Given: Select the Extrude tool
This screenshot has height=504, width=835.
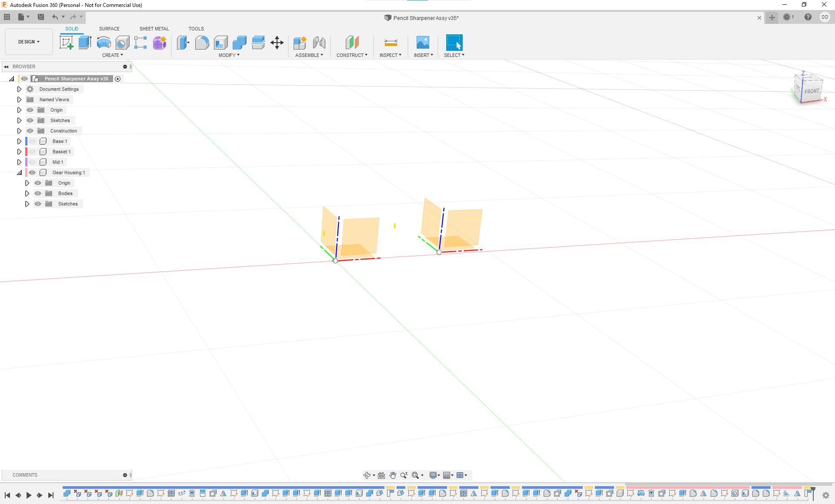Looking at the screenshot, I should (84, 42).
